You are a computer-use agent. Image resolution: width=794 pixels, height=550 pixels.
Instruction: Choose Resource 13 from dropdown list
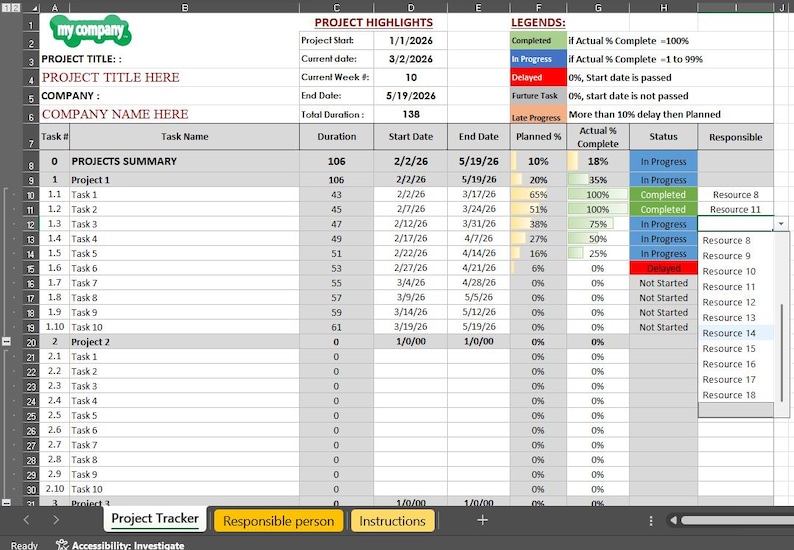[735, 318]
